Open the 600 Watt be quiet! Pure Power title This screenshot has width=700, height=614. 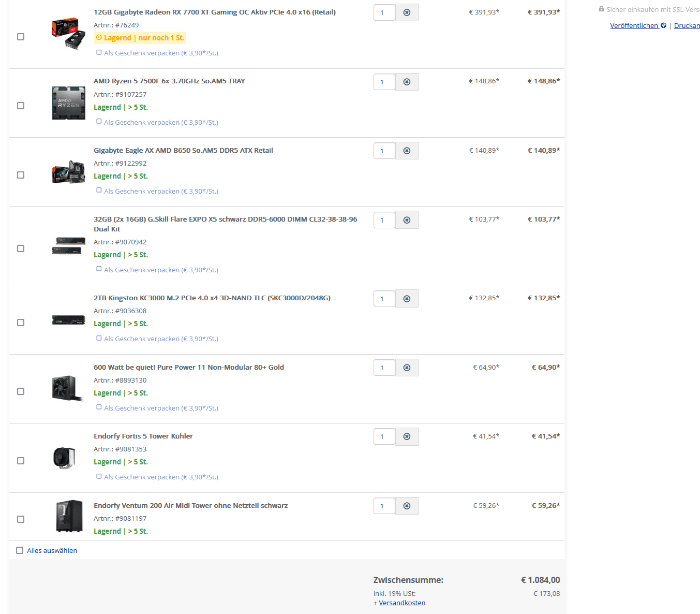(189, 367)
